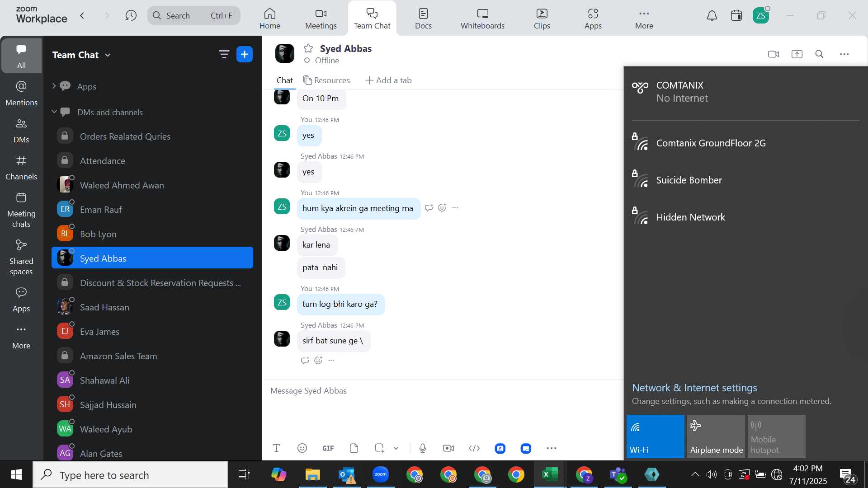Select the COMTANIX connected network
Viewport: 868px width, 488px height.
746,92
